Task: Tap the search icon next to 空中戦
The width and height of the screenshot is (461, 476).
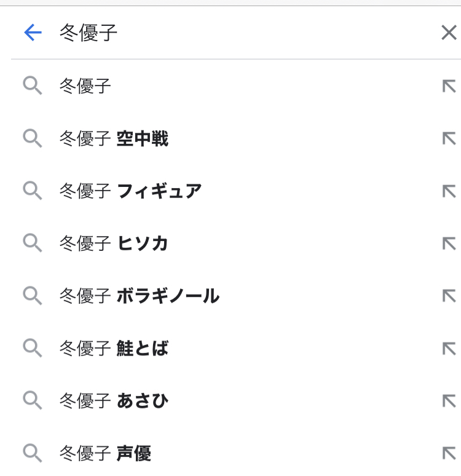Action: click(x=33, y=139)
